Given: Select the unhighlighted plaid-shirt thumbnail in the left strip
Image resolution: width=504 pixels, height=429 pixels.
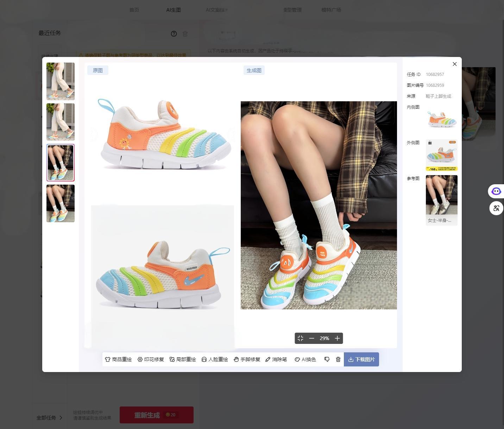Looking at the screenshot, I should tap(61, 203).
